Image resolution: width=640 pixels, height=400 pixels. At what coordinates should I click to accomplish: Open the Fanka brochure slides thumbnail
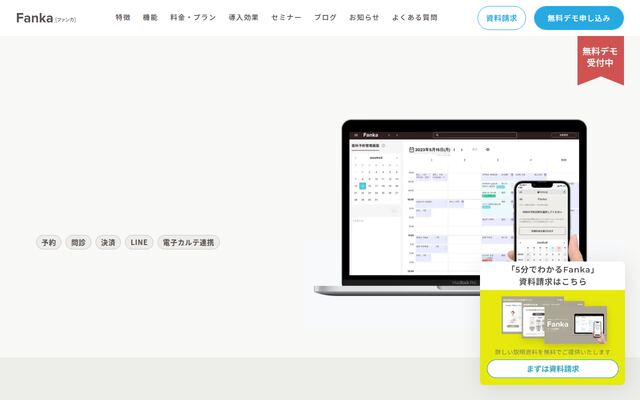coord(554,320)
